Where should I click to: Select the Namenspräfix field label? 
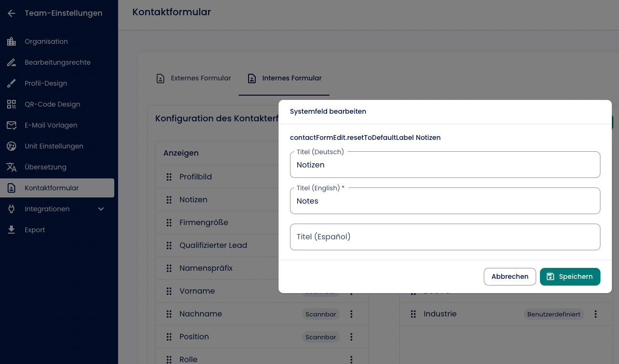pos(206,268)
